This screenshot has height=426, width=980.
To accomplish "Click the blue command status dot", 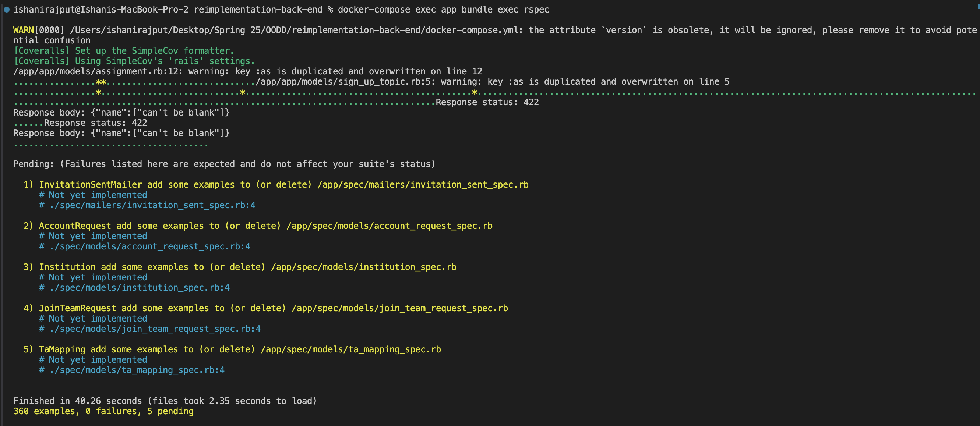I will click(7, 10).
